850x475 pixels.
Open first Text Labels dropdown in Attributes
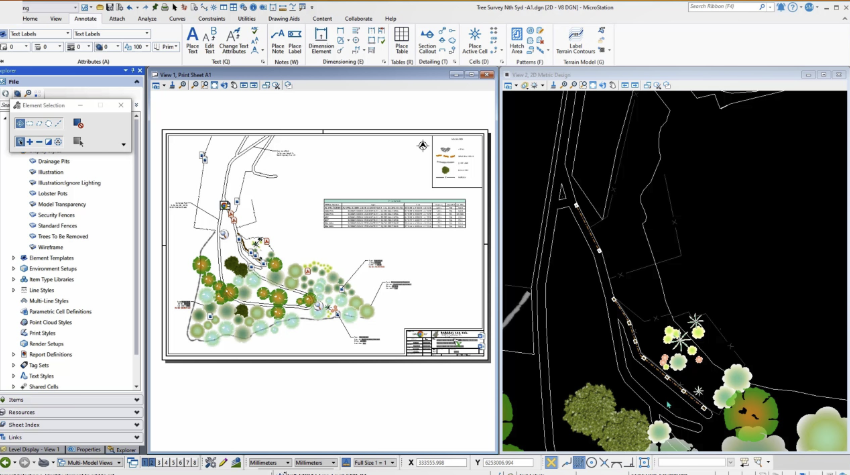click(68, 34)
